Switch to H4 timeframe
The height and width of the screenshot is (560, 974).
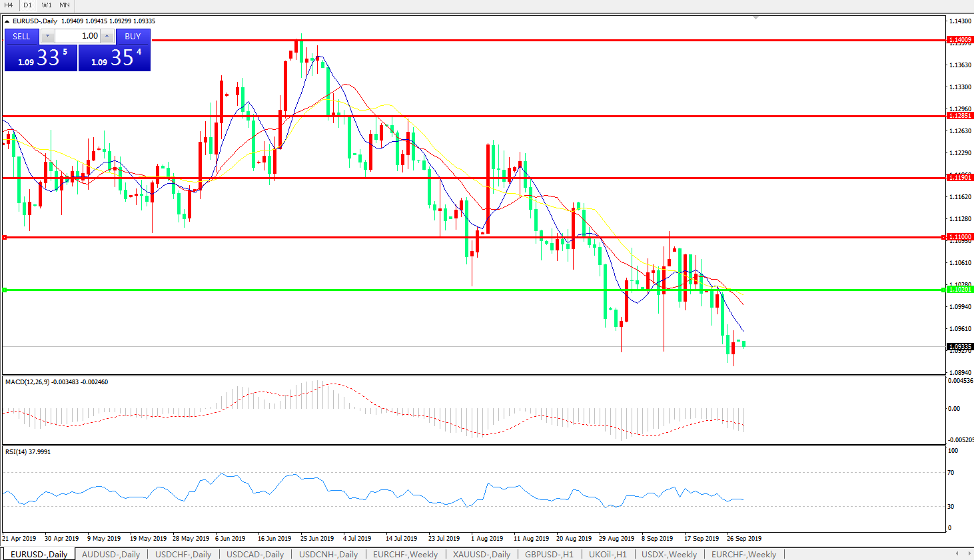(x=9, y=5)
